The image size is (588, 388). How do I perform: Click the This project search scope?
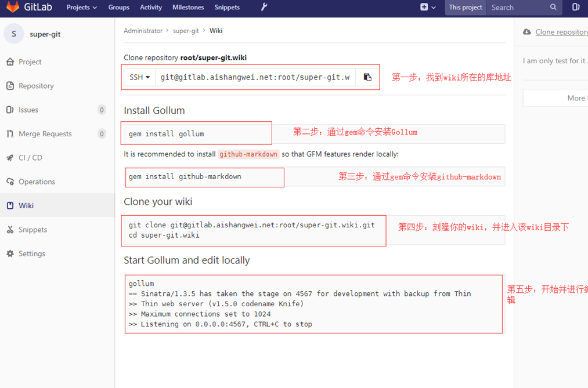click(x=466, y=7)
